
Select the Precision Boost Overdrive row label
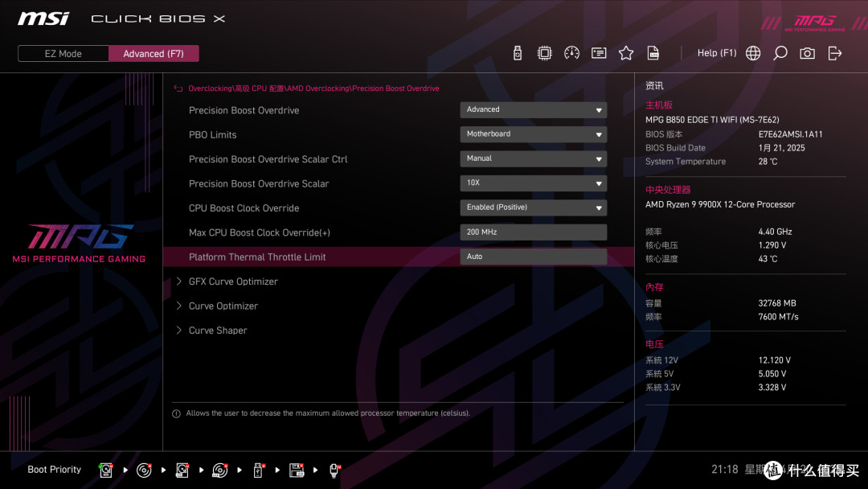tap(244, 110)
